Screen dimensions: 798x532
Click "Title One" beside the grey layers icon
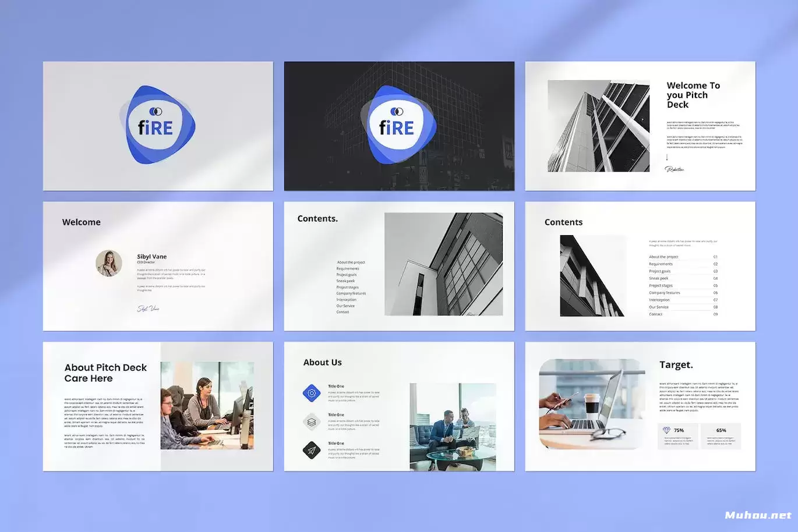click(336, 415)
